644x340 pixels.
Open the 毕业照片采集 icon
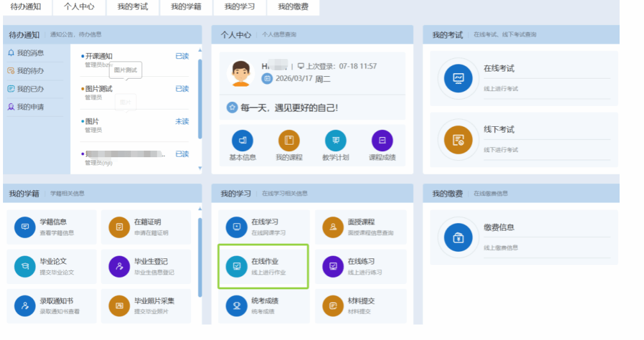coord(120,305)
